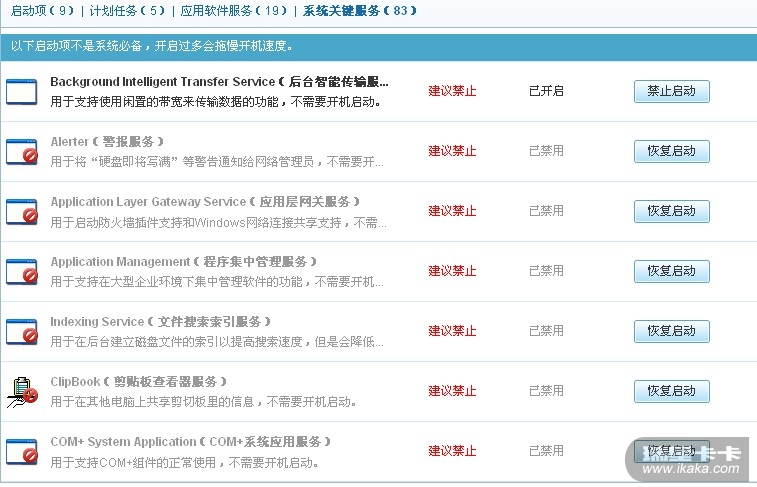Screen dimensions: 757x487
Task: Switch to 计划任务 (5) tab
Action: (127, 11)
